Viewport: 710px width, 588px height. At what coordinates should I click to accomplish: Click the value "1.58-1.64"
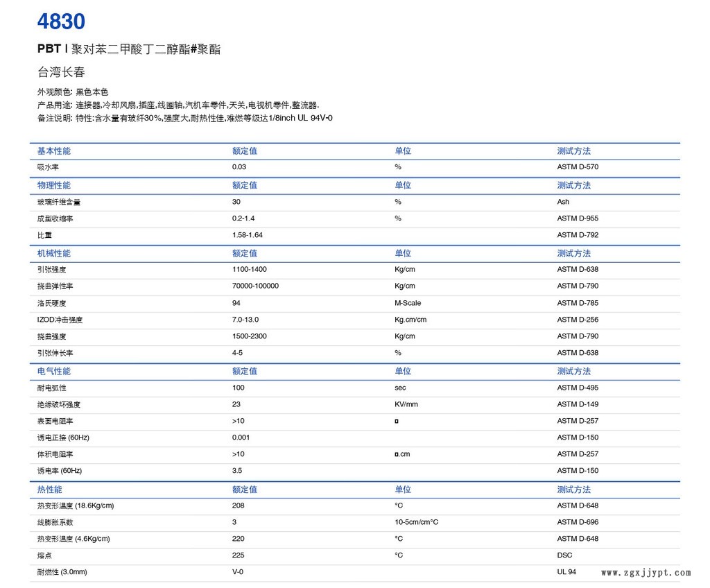[x=248, y=235]
